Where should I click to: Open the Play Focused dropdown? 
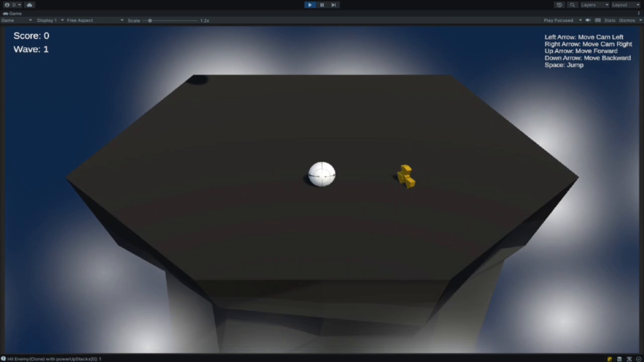pyautogui.click(x=562, y=20)
